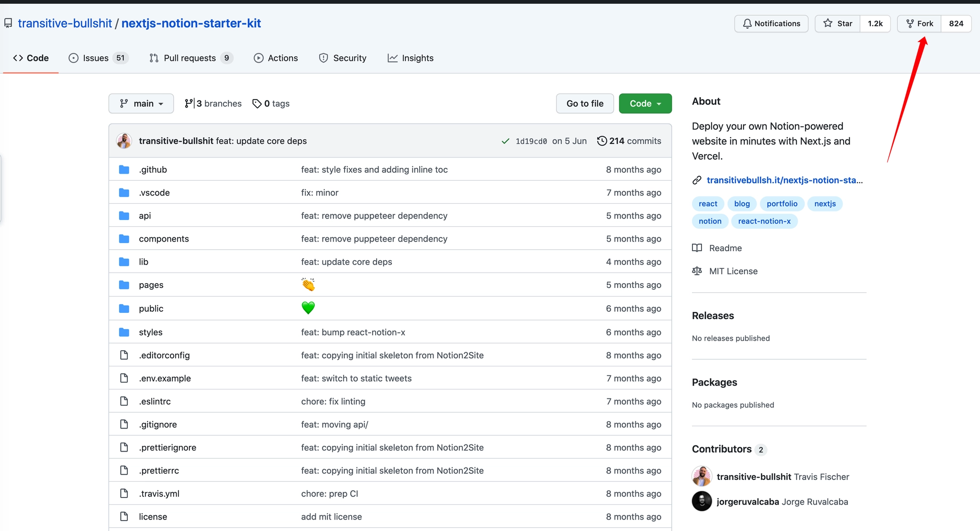View the 1.2k stargazers count
Image resolution: width=980 pixels, height=531 pixels.
[875, 23]
